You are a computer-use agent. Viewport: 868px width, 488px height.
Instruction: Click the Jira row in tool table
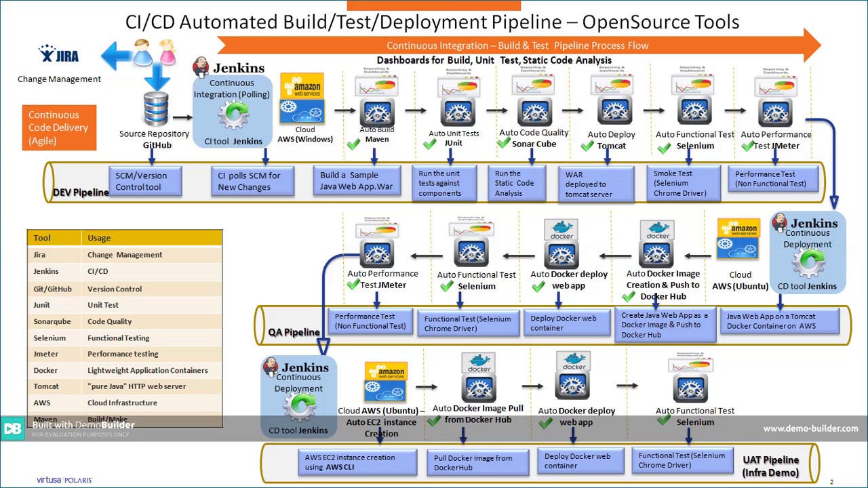click(x=125, y=255)
